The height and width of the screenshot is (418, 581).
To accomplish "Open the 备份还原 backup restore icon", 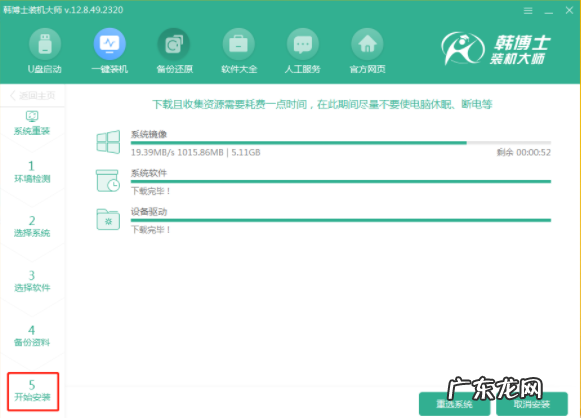I will (174, 44).
